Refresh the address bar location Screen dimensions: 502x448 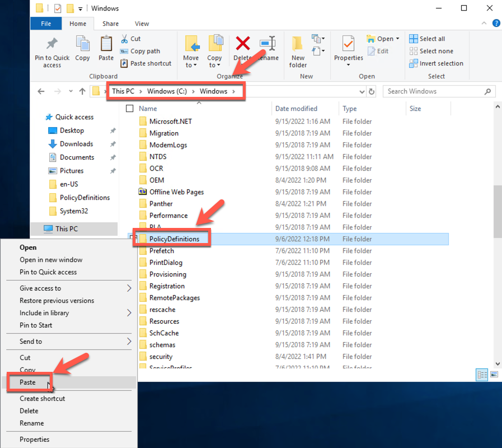click(x=372, y=92)
